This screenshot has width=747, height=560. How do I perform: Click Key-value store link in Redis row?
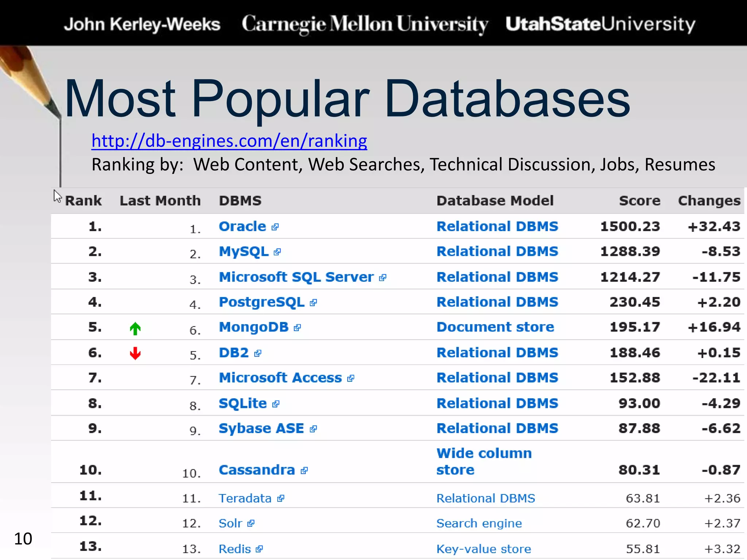coord(484,549)
